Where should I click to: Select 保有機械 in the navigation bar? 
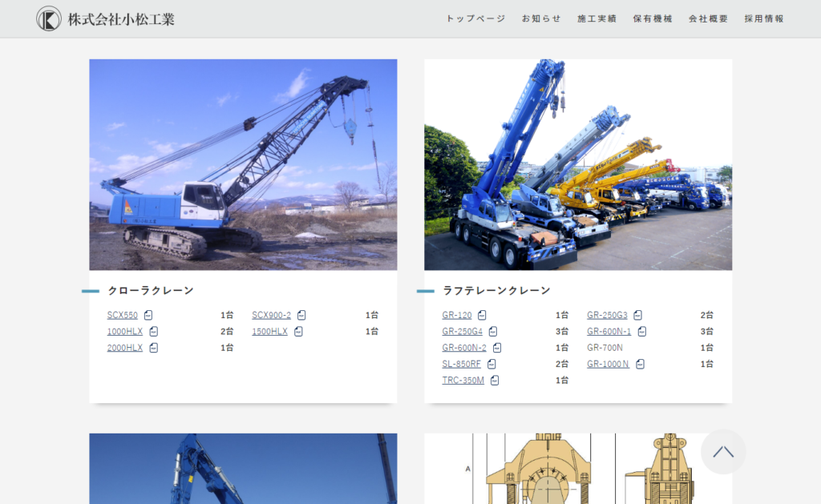click(653, 19)
